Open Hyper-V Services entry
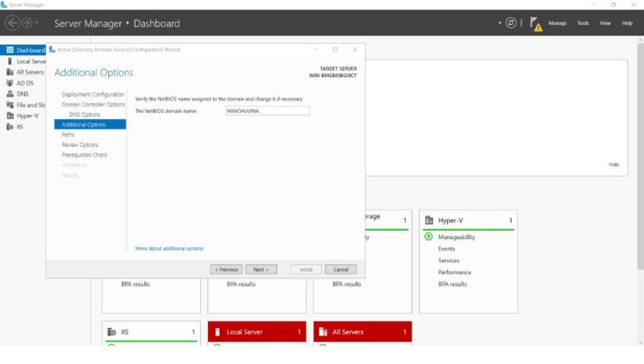644x364 pixels. [x=449, y=261]
